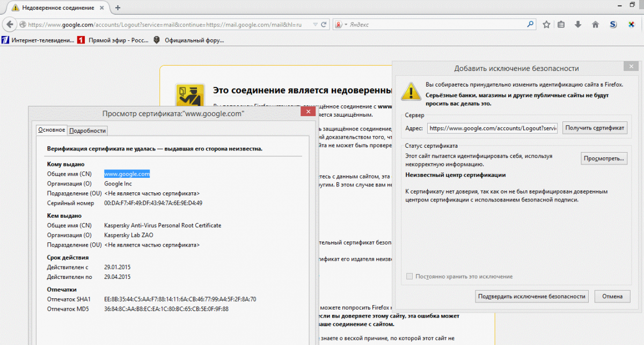644x345 pixels.
Task: Go to home page icon
Action: click(x=595, y=25)
